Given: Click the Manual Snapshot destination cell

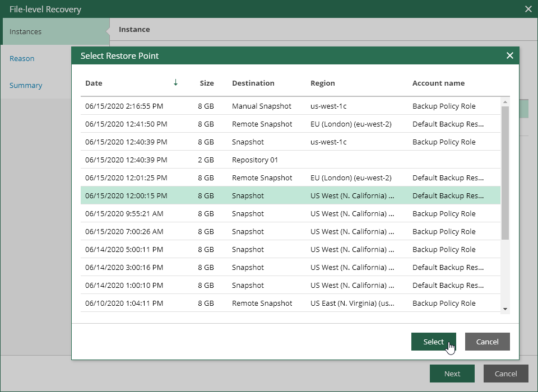Looking at the screenshot, I should [x=262, y=106].
